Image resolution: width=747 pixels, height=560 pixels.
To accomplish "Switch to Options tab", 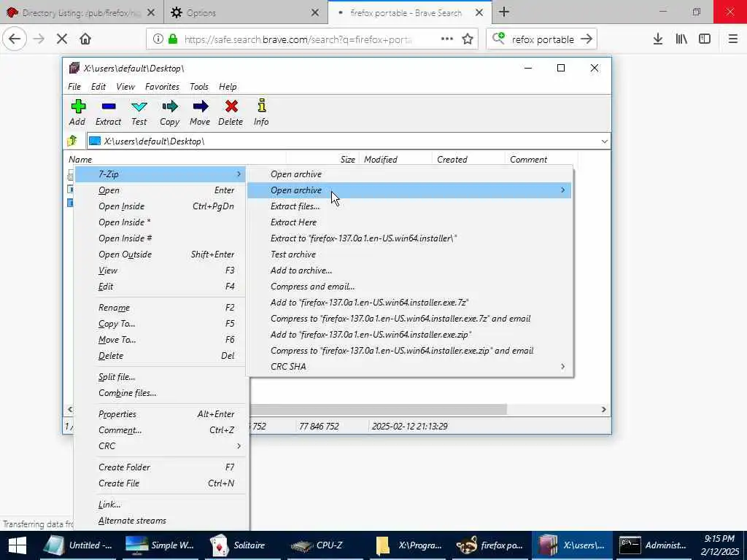I will (x=245, y=13).
